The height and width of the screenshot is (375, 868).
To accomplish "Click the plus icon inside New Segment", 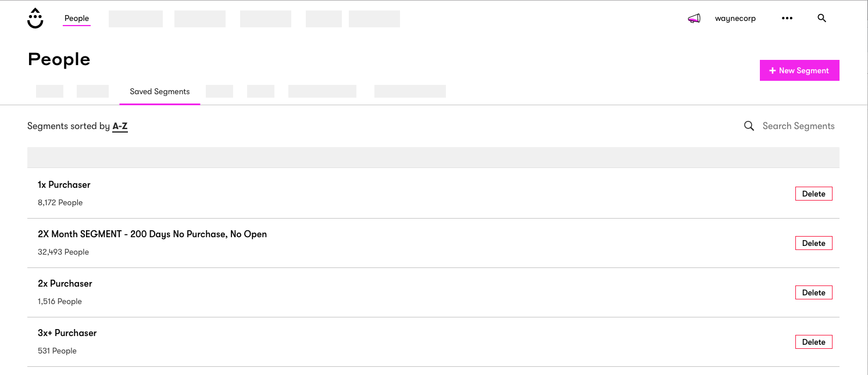I will tap(773, 70).
